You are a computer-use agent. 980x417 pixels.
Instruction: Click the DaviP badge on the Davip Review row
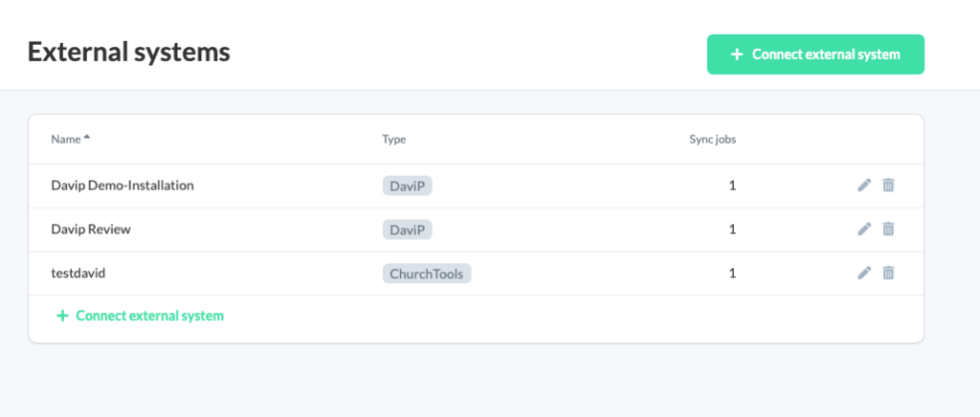click(408, 230)
